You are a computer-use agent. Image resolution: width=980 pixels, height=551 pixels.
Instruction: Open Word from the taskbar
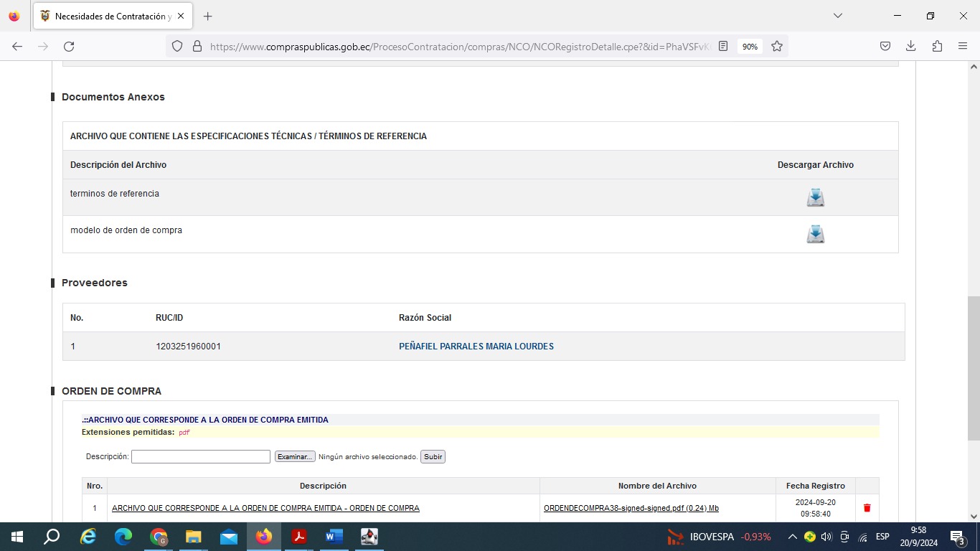point(334,537)
